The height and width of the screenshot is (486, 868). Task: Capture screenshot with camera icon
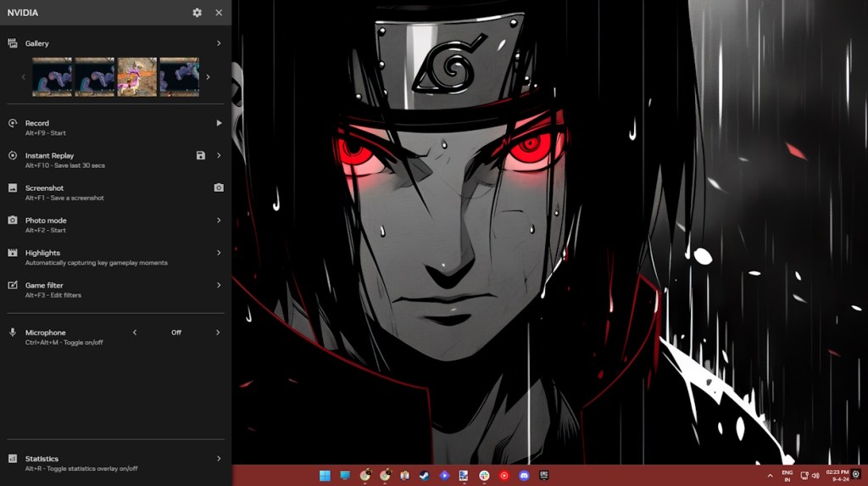(219, 187)
